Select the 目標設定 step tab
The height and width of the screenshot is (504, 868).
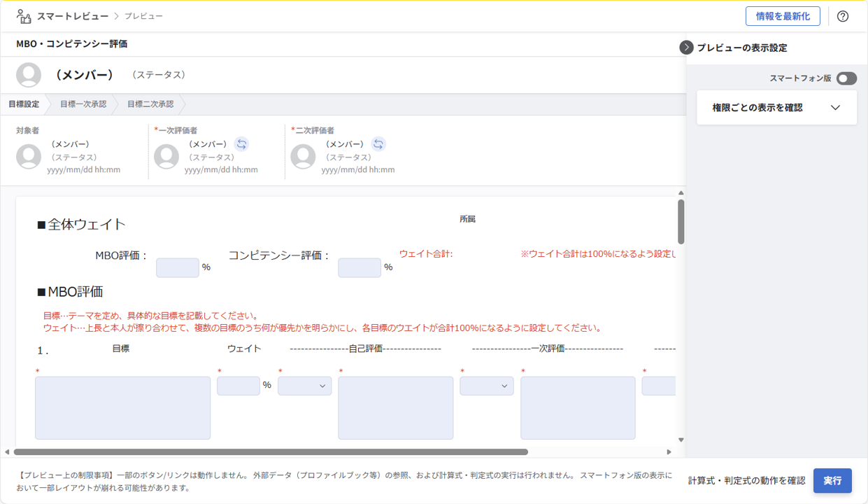coord(24,104)
